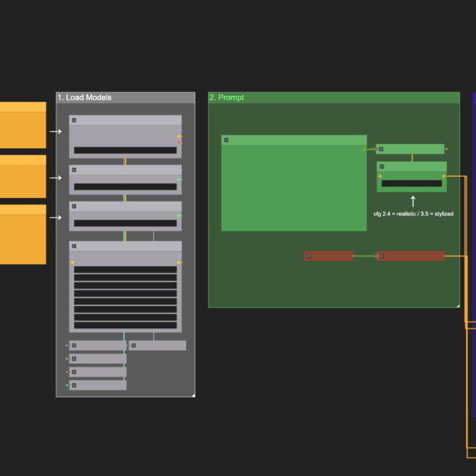476x476 pixels.
Task: Collapse the loader node with teal output
Action: click(74, 170)
